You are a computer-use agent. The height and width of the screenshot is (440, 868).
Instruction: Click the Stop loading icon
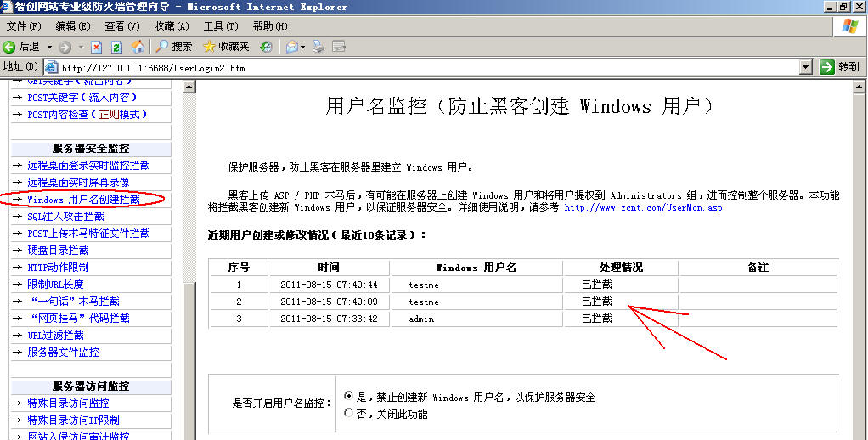point(96,47)
